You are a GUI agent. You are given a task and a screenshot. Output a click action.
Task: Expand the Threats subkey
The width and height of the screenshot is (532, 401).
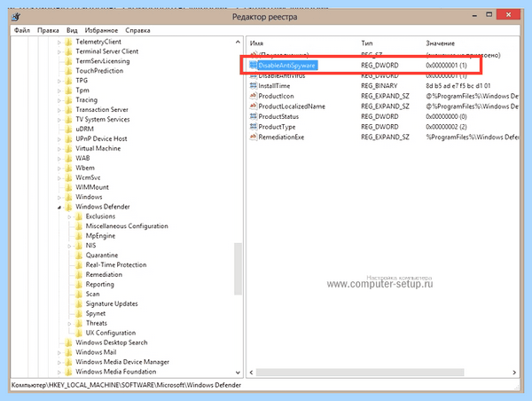click(69, 324)
